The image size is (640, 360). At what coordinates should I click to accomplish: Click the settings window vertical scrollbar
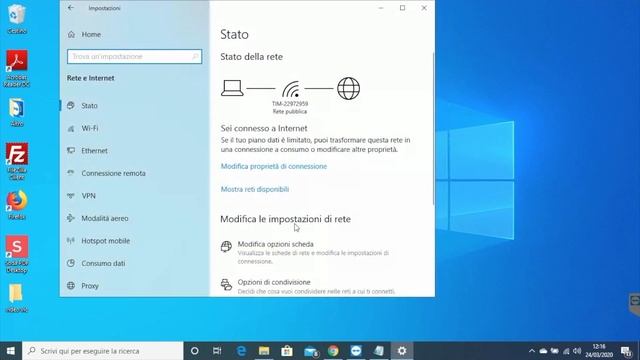(x=433, y=129)
